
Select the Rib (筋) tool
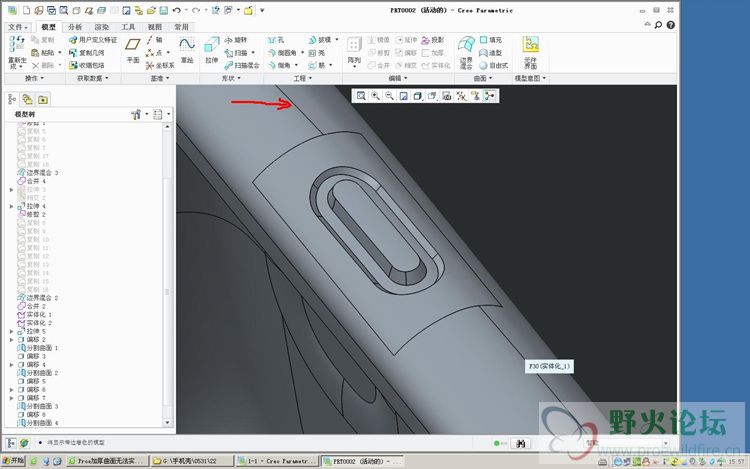click(317, 65)
